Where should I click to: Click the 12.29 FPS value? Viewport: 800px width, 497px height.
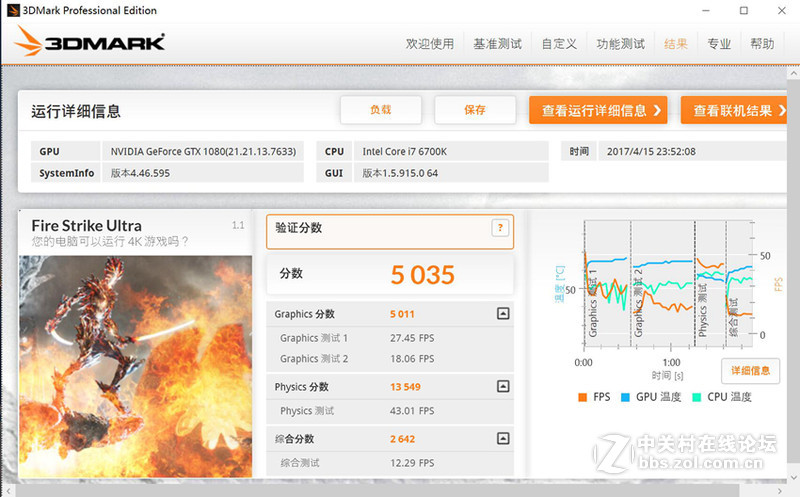pyautogui.click(x=412, y=463)
